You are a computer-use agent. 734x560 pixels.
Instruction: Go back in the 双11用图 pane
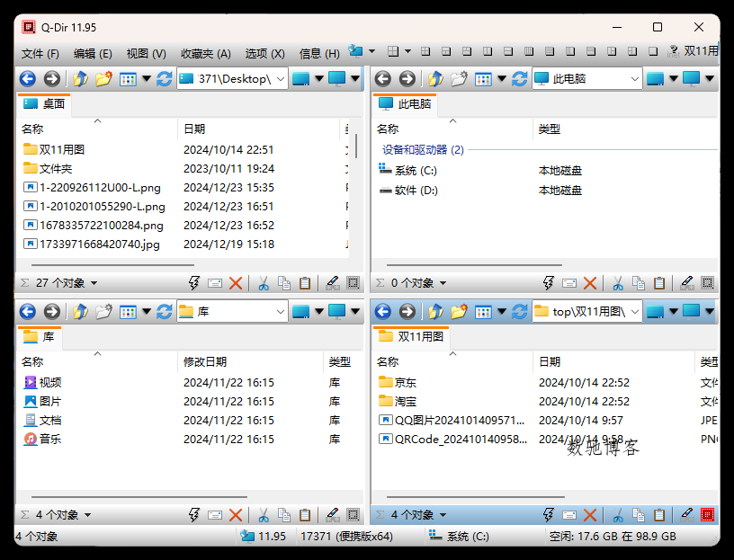(383, 312)
